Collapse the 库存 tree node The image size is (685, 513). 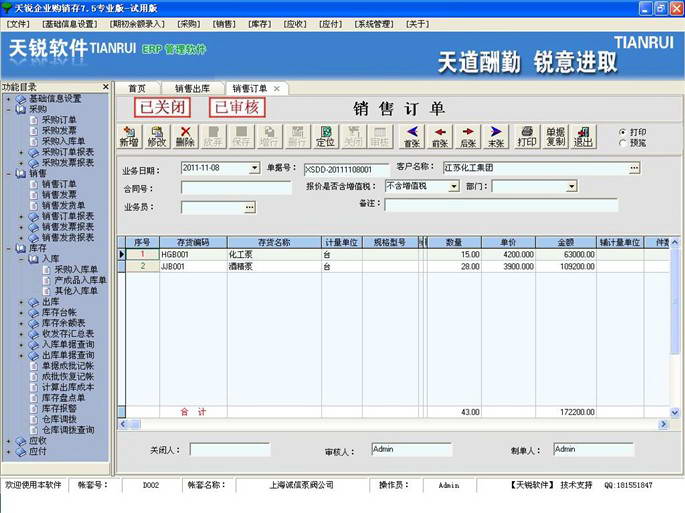[9, 248]
